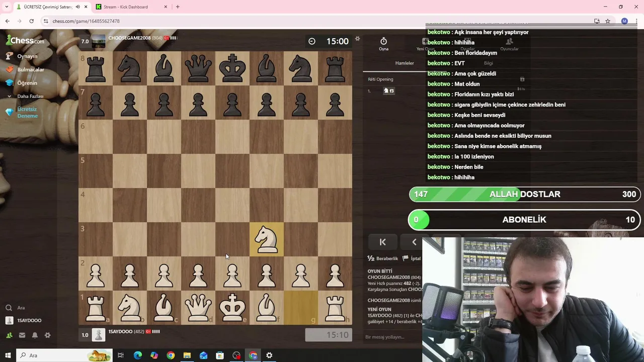
Task: Click the CHOOSEGAME2008 username
Action: 129,38
